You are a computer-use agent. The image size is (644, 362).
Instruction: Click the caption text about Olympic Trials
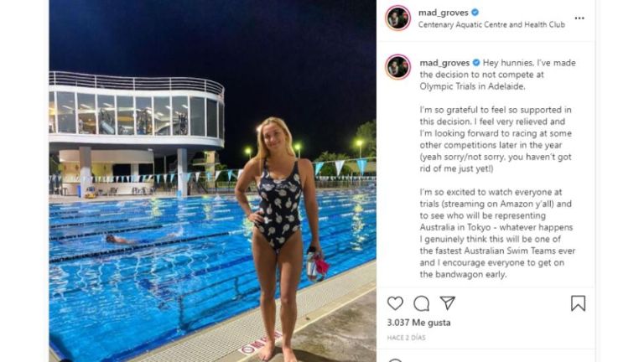(497, 75)
